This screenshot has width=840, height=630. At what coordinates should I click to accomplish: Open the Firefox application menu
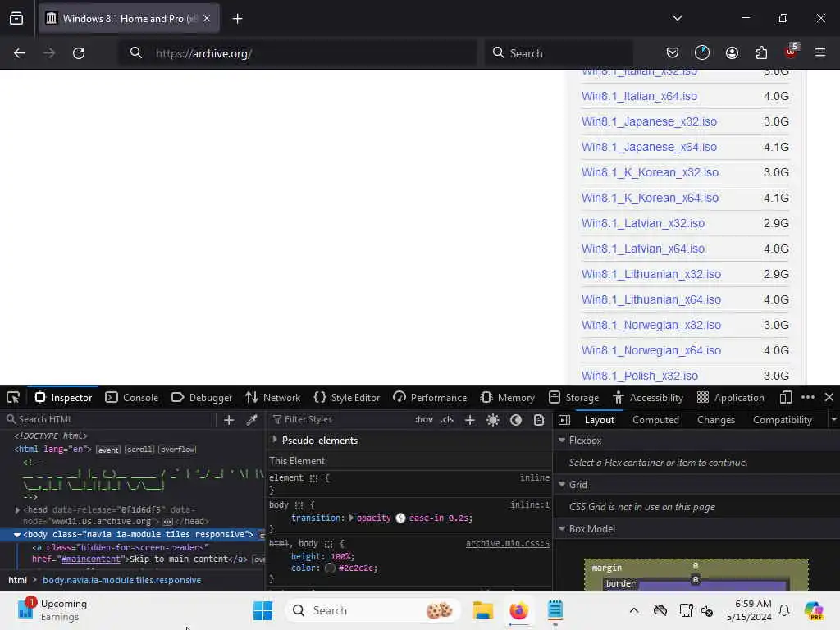[820, 52]
